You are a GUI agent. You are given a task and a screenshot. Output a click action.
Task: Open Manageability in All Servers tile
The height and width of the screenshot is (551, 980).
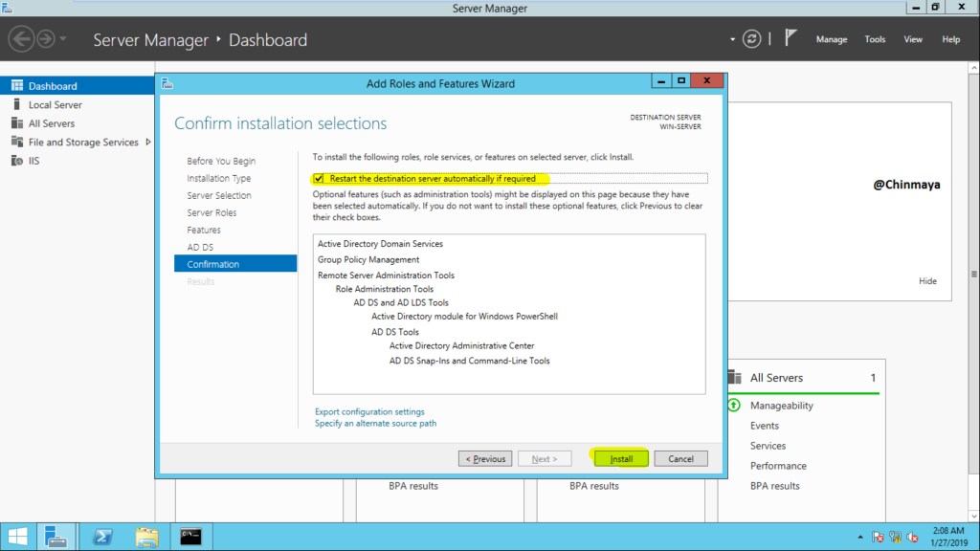781,406
